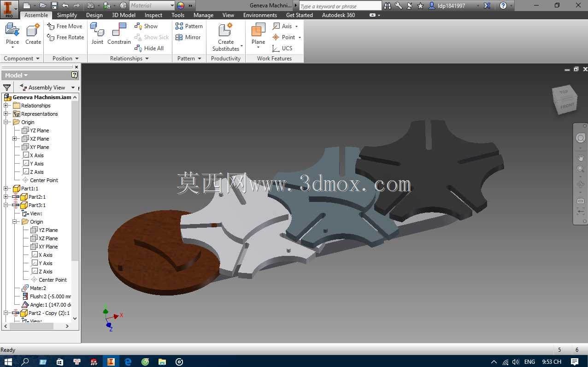Open Microsoft Edge from taskbar
This screenshot has height=367, width=588.
[x=128, y=362]
